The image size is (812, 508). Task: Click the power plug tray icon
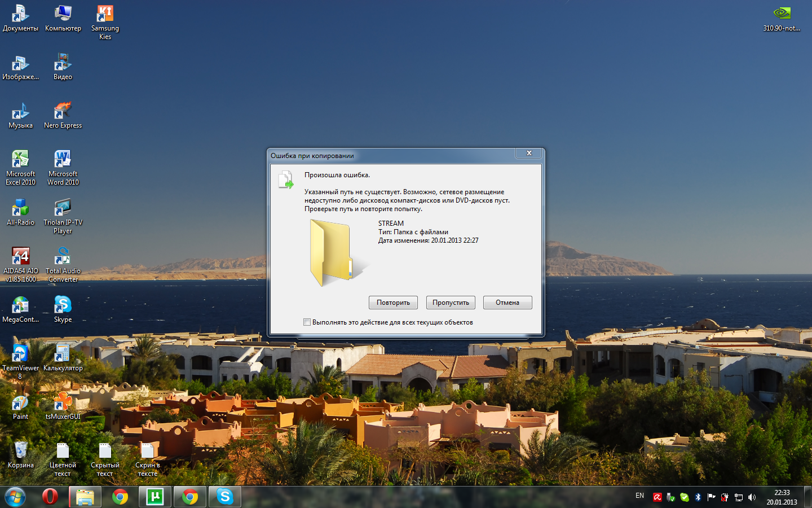[725, 497]
